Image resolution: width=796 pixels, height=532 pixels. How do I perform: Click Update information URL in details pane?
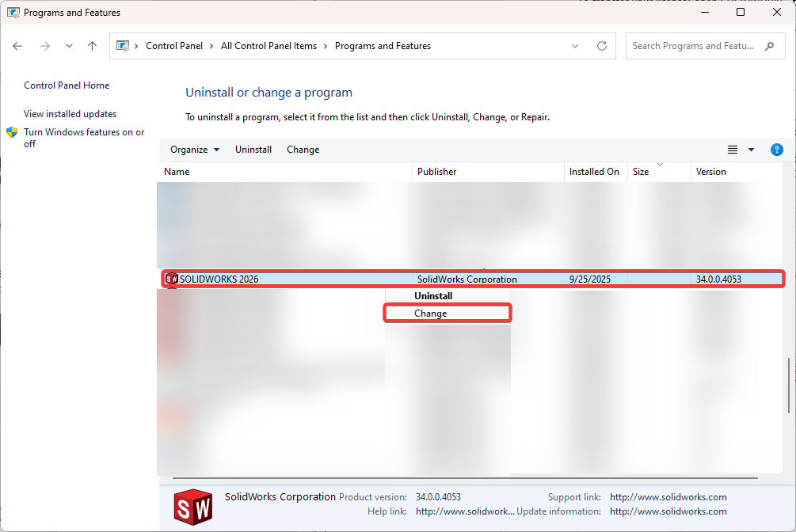(668, 511)
